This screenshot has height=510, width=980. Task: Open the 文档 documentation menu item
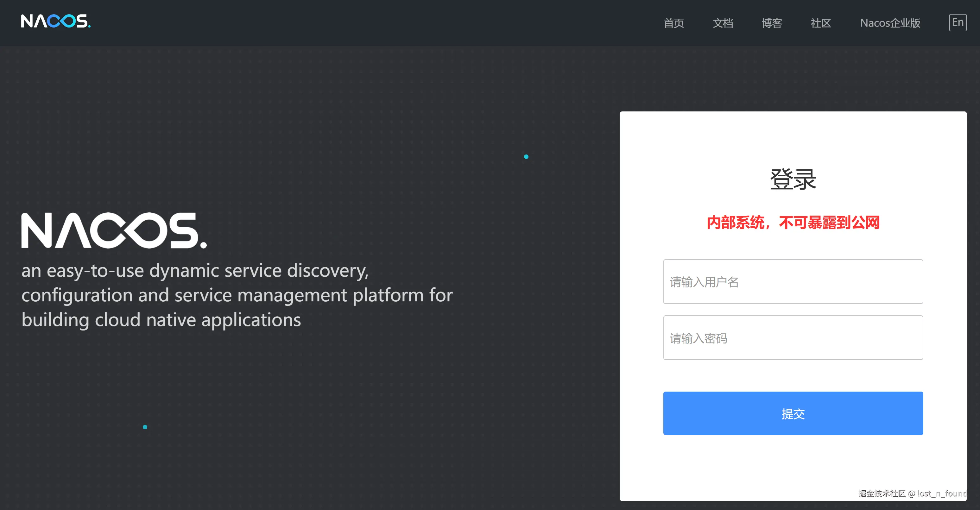coord(723,23)
